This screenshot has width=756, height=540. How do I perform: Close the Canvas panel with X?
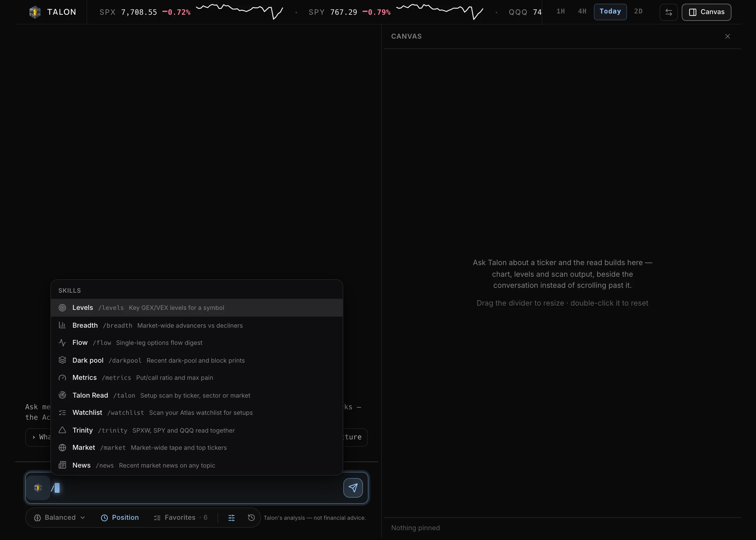(x=727, y=36)
